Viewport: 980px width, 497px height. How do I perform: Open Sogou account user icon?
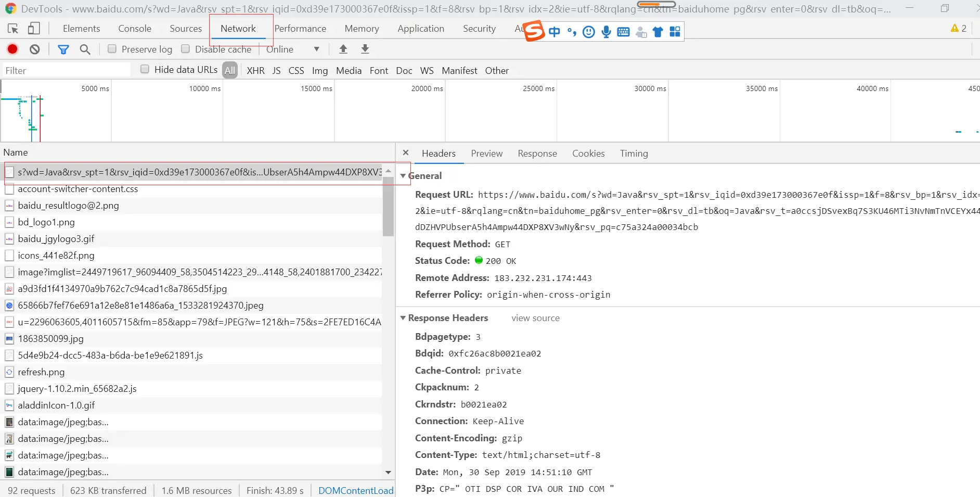[641, 32]
